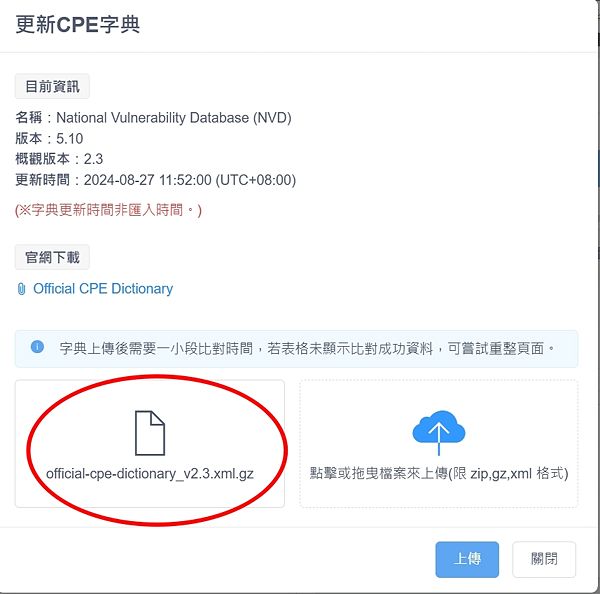Click the 關閉 close button
This screenshot has width=600, height=594.
(x=544, y=559)
